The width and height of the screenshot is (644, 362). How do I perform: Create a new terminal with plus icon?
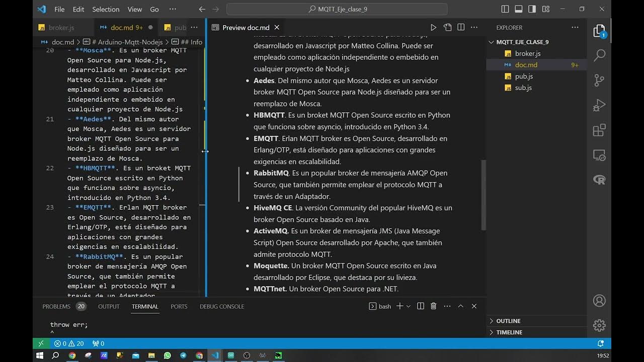coord(399,306)
